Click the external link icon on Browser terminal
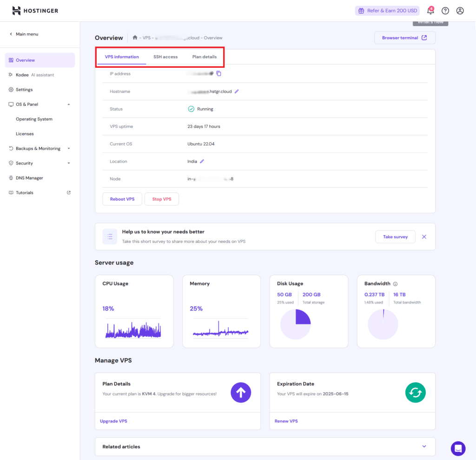 tap(424, 38)
